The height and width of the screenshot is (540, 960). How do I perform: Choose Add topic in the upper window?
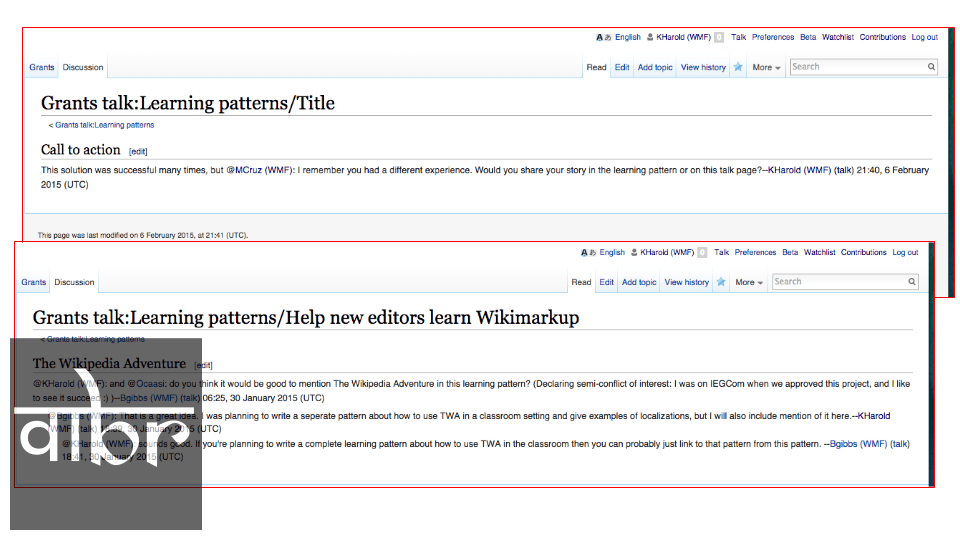click(655, 67)
